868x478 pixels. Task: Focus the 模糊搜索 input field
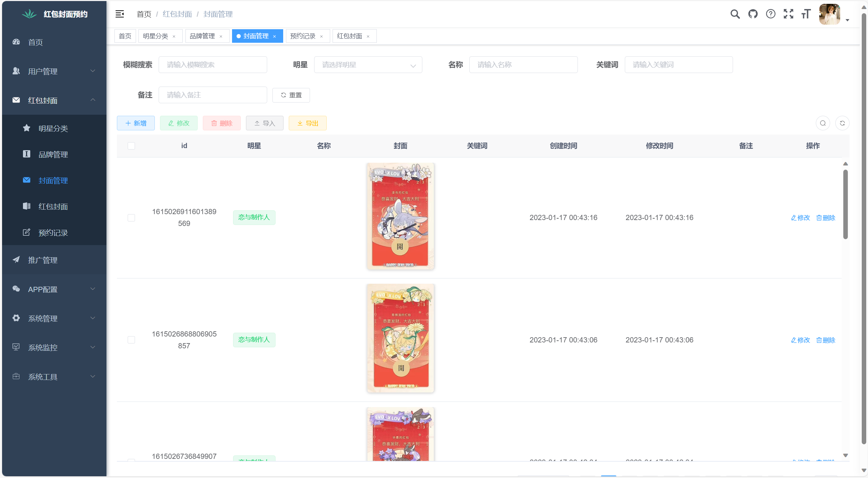[213, 65]
